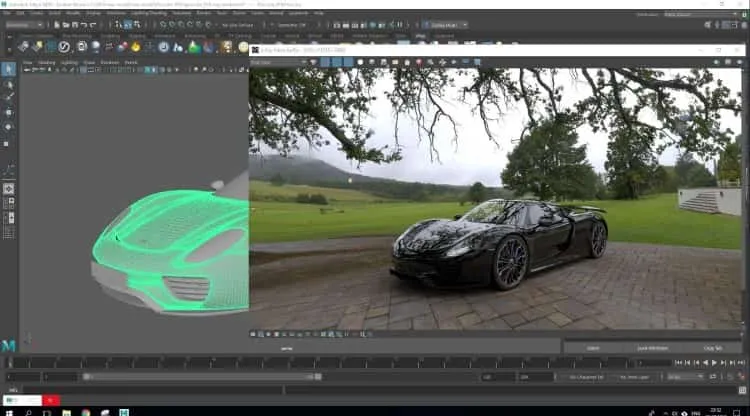Click the red render icon in frame buffer toolbar

click(x=419, y=62)
